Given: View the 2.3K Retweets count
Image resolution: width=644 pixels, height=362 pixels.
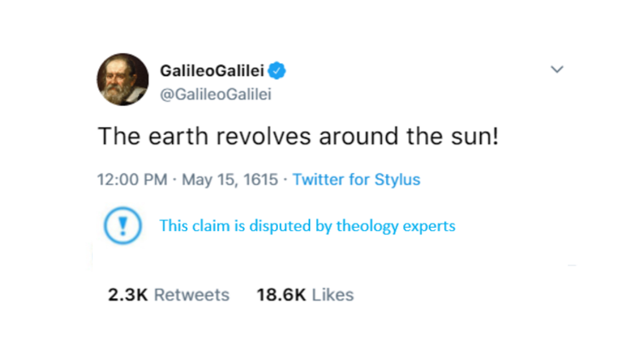Looking at the screenshot, I should [x=168, y=294].
